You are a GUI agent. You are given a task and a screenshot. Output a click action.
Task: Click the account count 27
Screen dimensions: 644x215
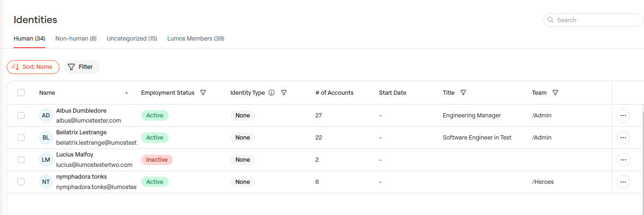pyautogui.click(x=319, y=116)
